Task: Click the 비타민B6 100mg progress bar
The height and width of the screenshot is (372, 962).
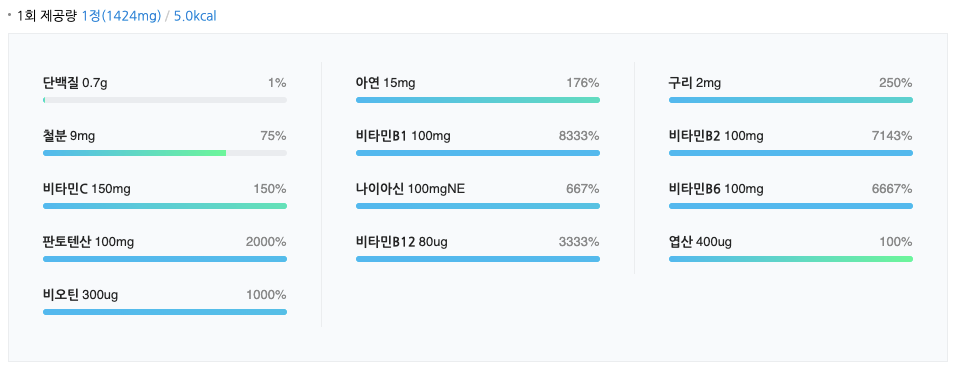Action: pyautogui.click(x=791, y=206)
